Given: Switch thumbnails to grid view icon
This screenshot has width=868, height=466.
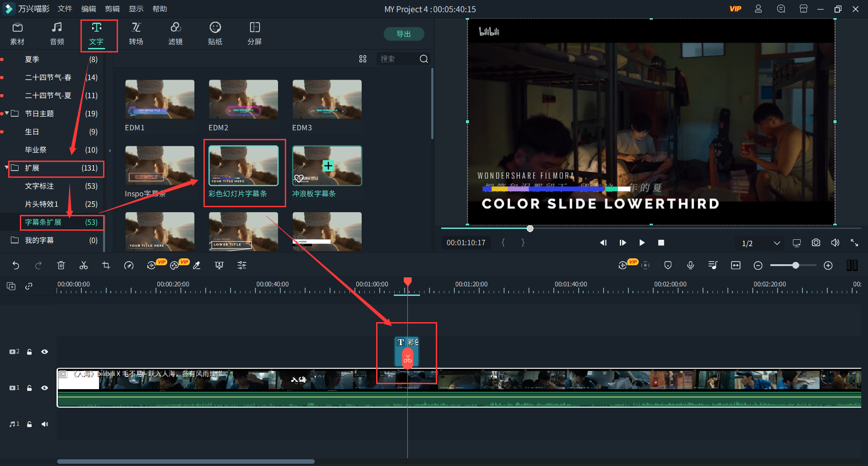Looking at the screenshot, I should pyautogui.click(x=363, y=59).
